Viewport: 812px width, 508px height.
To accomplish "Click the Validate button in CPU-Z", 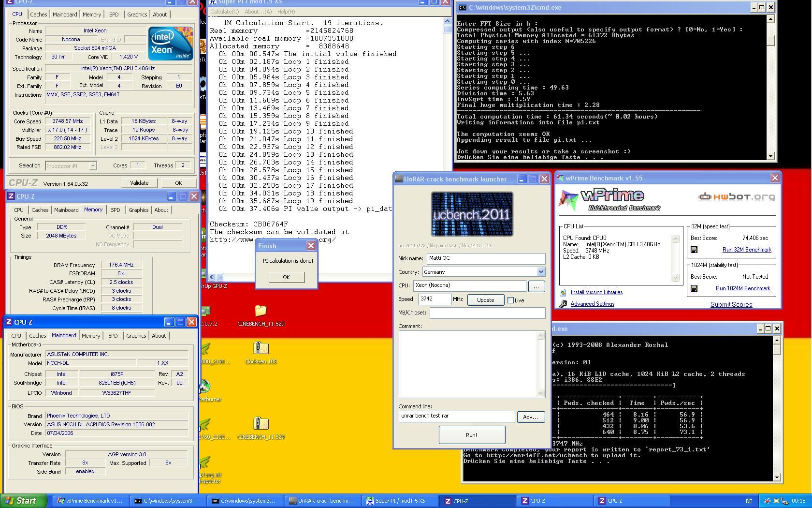I will 139,183.
